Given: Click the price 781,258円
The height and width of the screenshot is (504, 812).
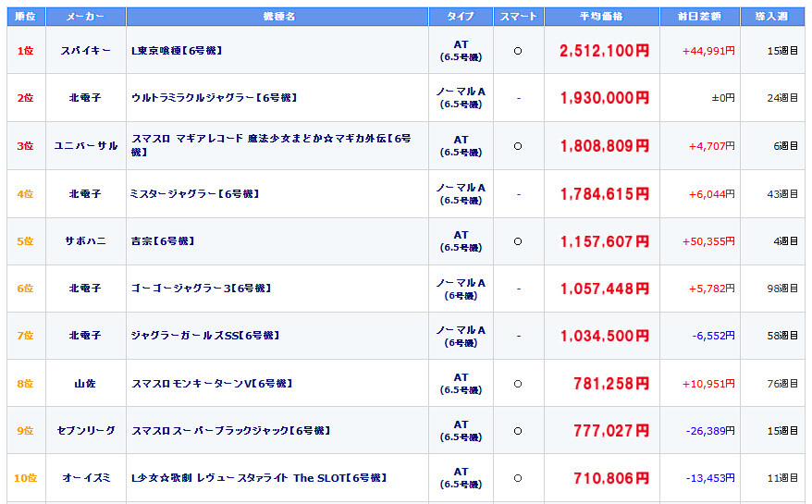Looking at the screenshot, I should pyautogui.click(x=611, y=384).
